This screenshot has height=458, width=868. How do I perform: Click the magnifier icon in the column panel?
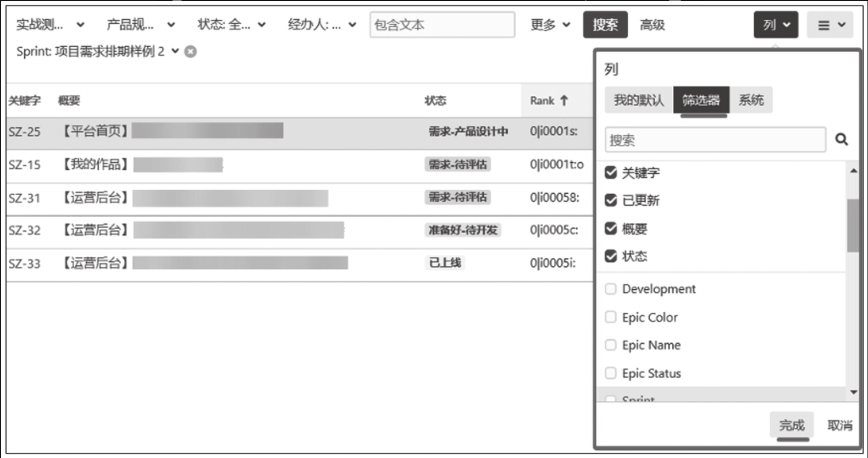pos(841,140)
